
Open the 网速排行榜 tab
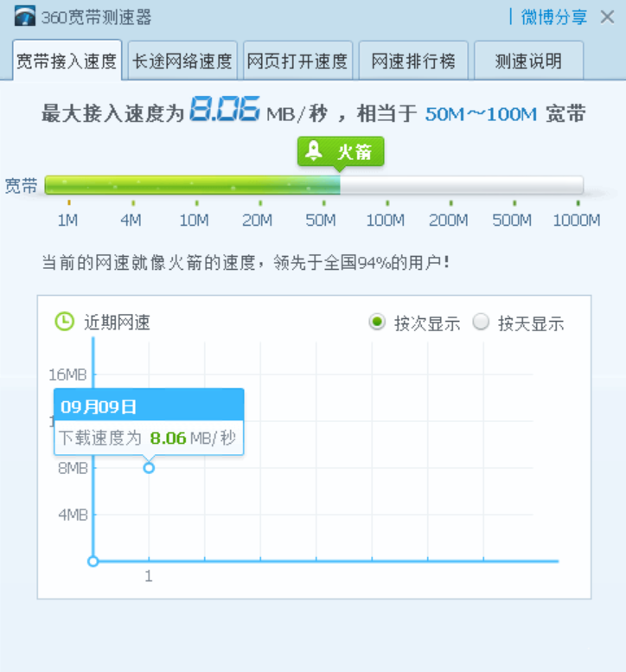(x=413, y=61)
